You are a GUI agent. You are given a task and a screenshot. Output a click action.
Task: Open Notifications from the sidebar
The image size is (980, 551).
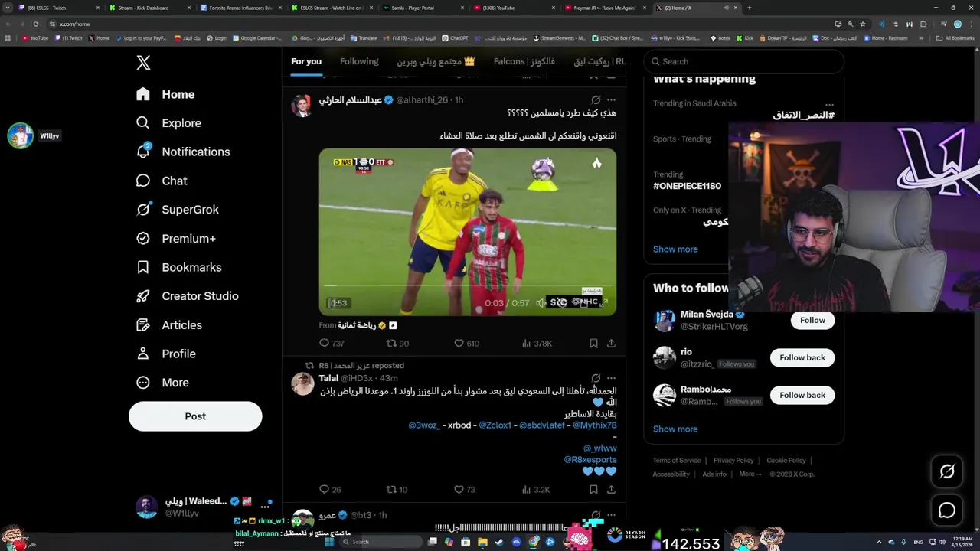click(x=182, y=152)
